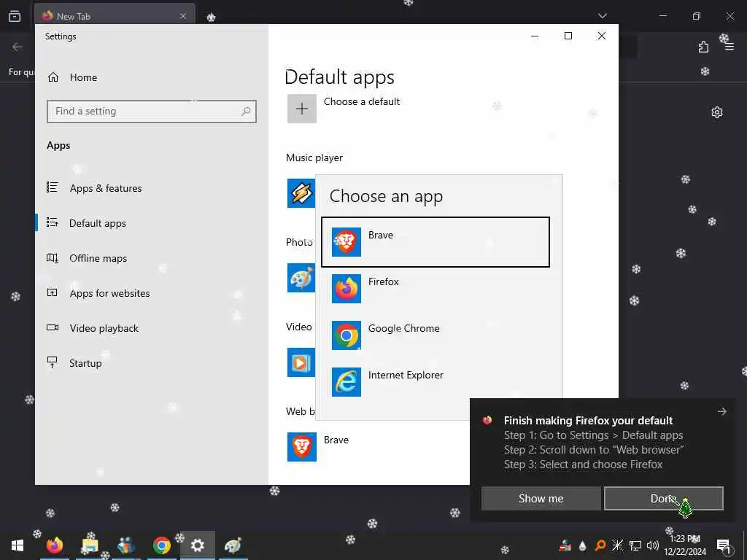Select Internet Explorer from the app list
Viewport: 747px width, 560px height.
(x=435, y=382)
